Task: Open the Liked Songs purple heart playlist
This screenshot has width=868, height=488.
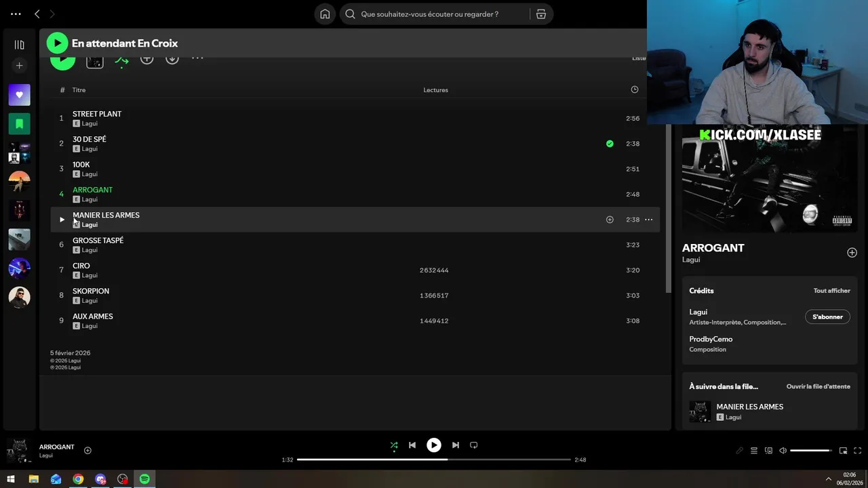Action: 19,95
